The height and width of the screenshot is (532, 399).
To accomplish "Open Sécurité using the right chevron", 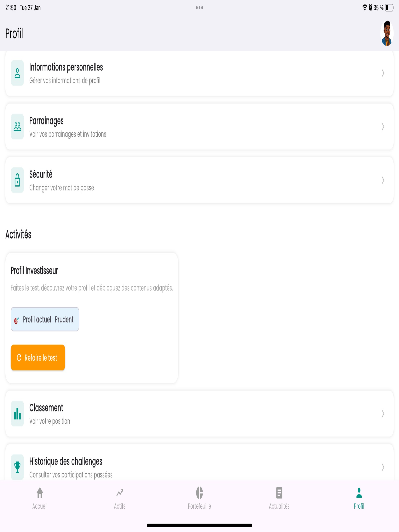I will click(383, 180).
